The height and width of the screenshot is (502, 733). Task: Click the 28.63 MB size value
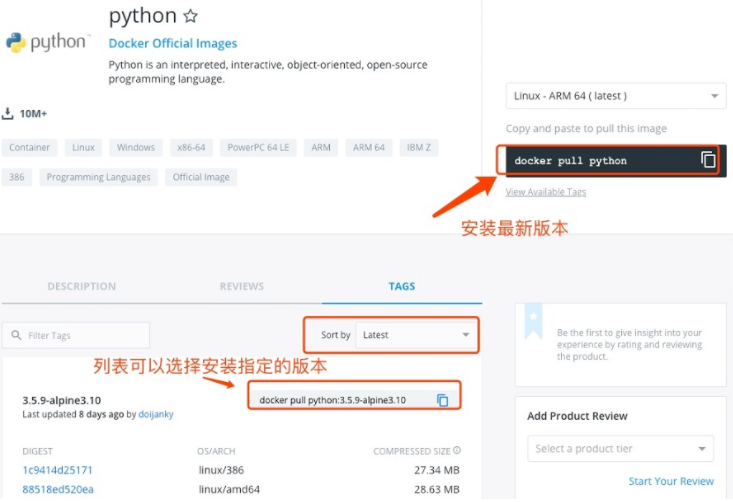coord(437,489)
